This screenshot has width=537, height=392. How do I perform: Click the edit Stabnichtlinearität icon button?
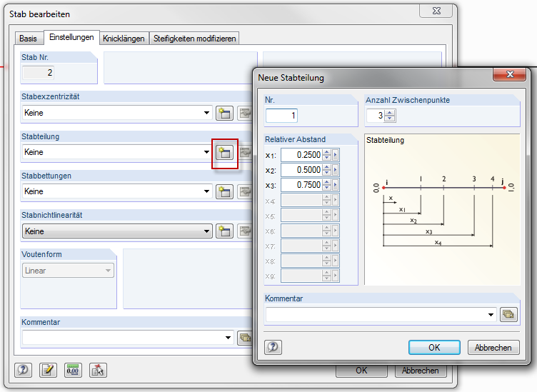[244, 231]
